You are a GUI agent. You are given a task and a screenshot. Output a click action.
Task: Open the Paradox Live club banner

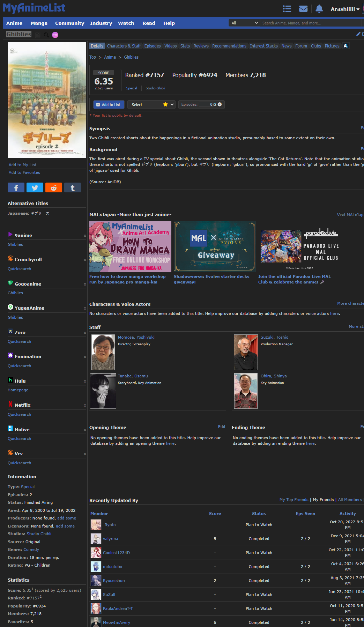(x=299, y=246)
